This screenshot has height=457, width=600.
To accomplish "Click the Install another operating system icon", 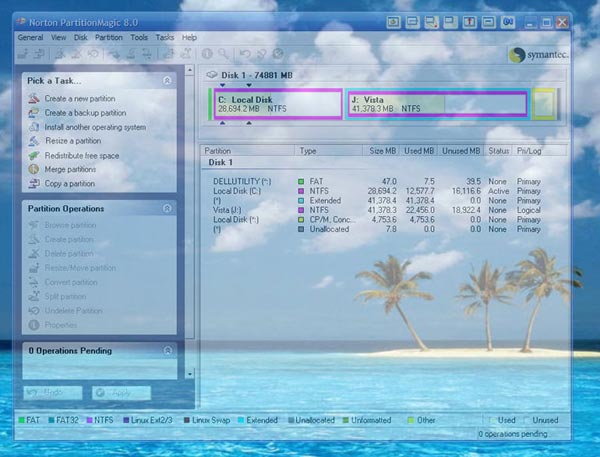I will [34, 127].
